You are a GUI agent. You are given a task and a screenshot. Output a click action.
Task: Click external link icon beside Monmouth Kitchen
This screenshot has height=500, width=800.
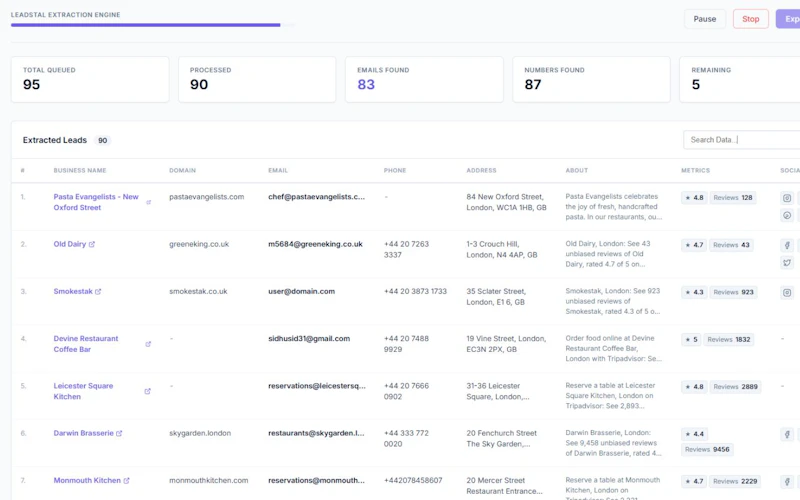127,481
